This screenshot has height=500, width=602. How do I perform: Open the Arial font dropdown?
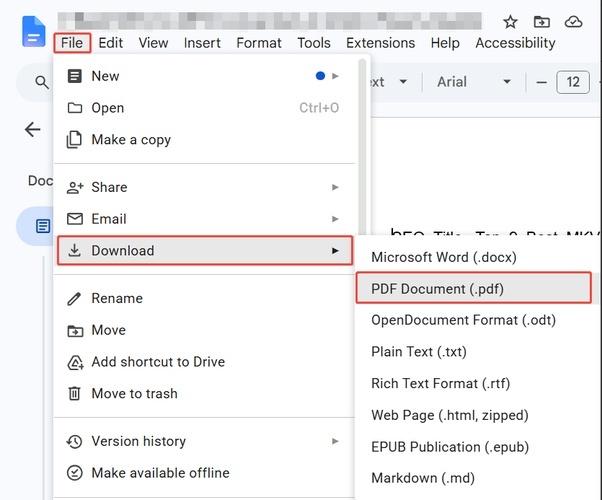(x=474, y=82)
